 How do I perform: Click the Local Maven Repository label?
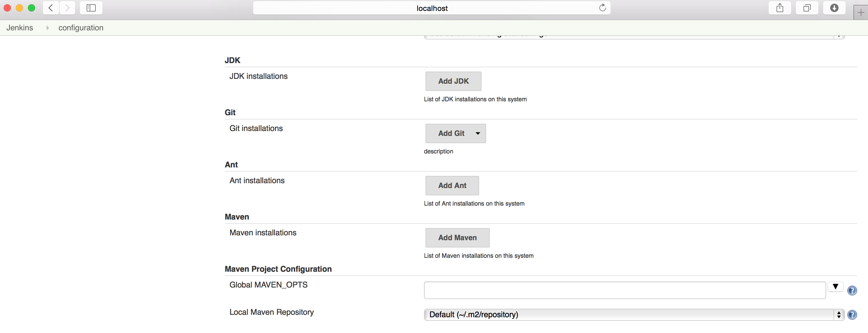pyautogui.click(x=272, y=312)
